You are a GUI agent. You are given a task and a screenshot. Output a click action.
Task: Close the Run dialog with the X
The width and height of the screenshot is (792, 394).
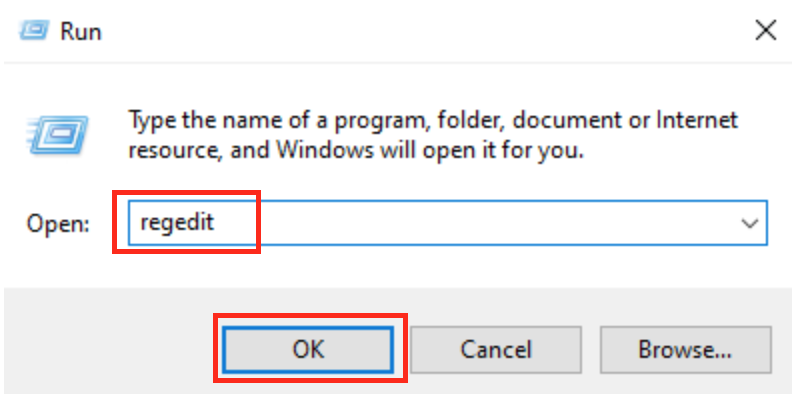[765, 31]
